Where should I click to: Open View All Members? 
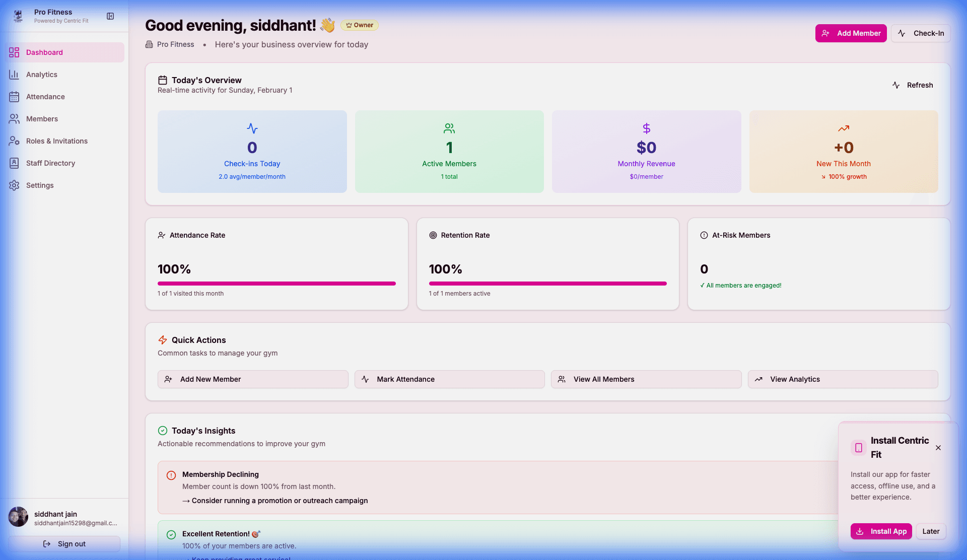pyautogui.click(x=646, y=379)
